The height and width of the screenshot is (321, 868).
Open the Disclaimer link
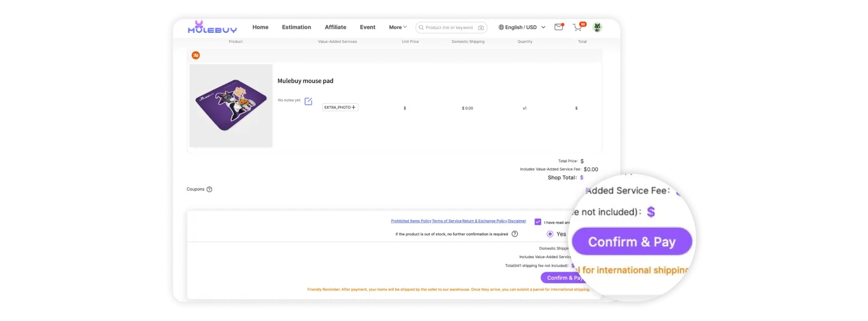point(517,221)
